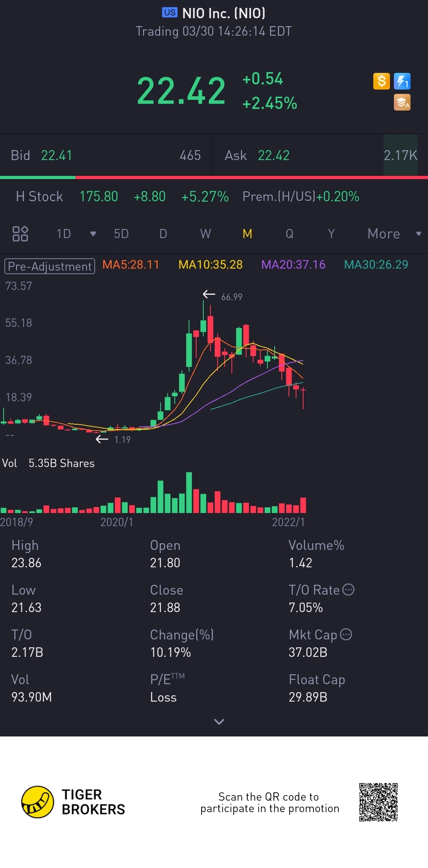Image resolution: width=428 pixels, height=868 pixels.
Task: Tap the P/E TTM Loss value
Action: (x=163, y=697)
